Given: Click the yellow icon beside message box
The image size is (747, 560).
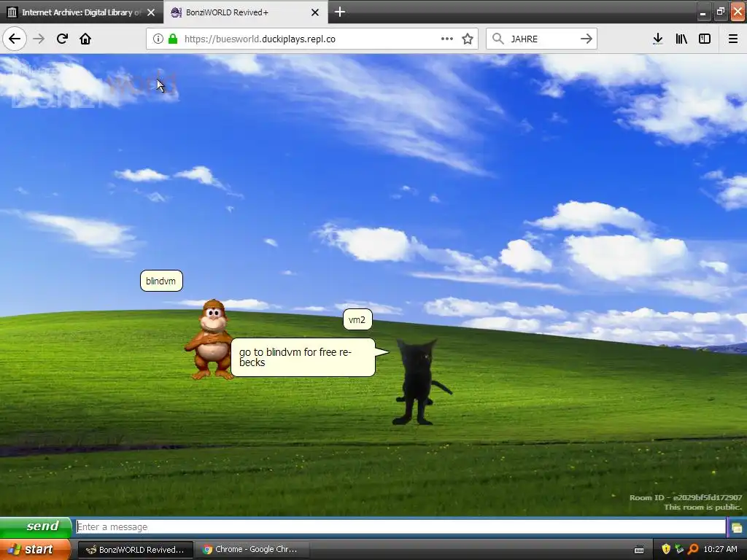Looking at the screenshot, I should (737, 527).
